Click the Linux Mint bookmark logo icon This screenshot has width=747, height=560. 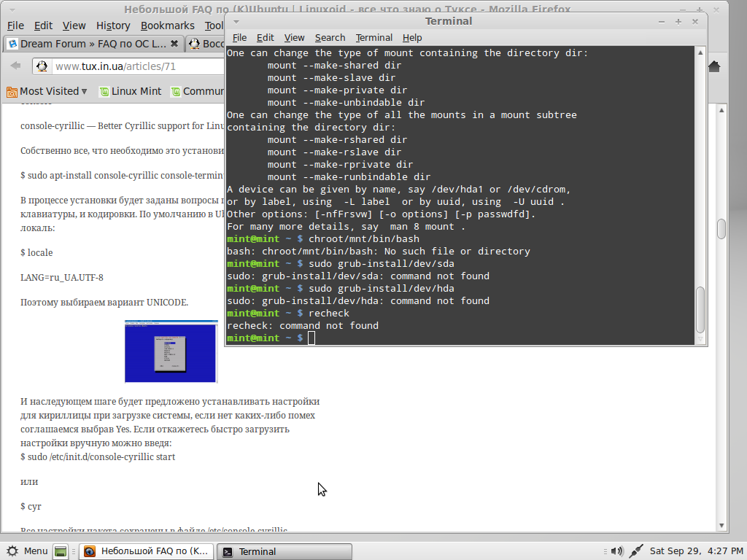pyautogui.click(x=104, y=92)
